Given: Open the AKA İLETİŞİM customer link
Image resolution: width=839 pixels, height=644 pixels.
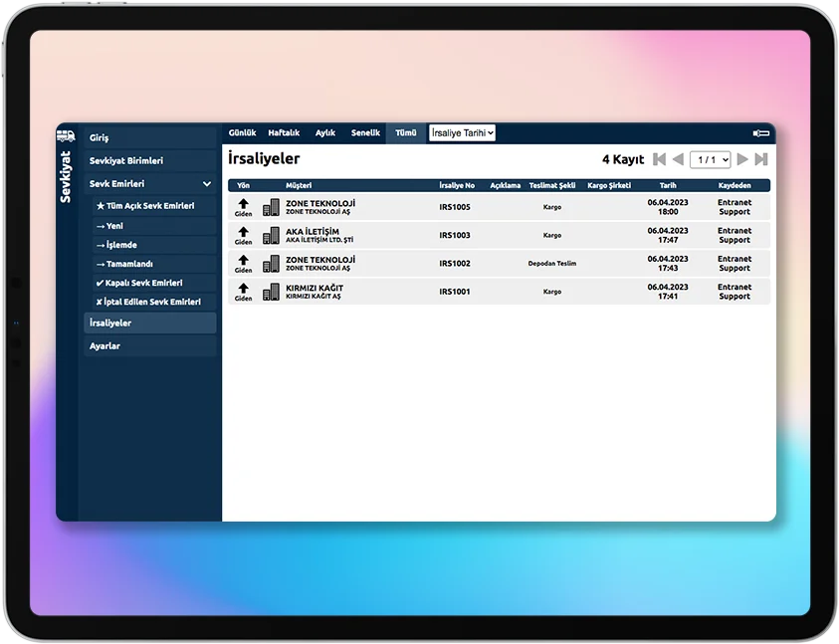Looking at the screenshot, I should 313,231.
